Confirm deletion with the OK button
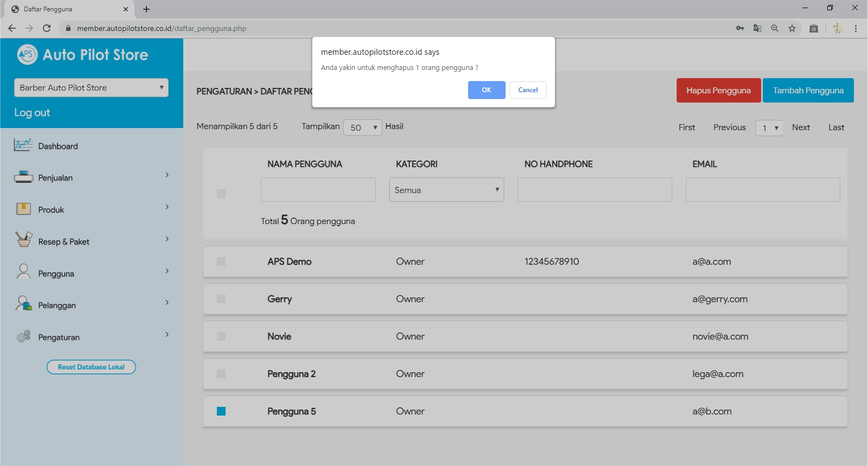Image resolution: width=868 pixels, height=466 pixels. [486, 90]
